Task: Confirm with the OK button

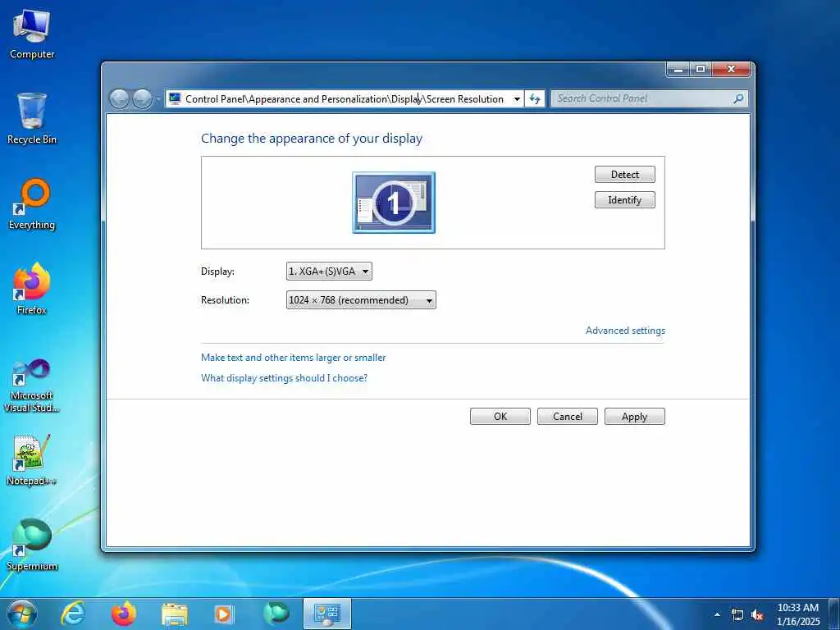Action: click(x=500, y=416)
